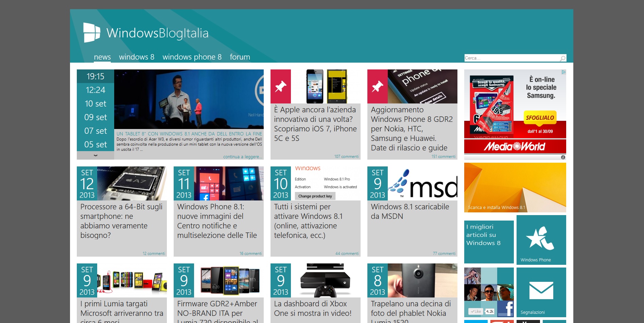Open the 44 commenti link

coord(347,254)
